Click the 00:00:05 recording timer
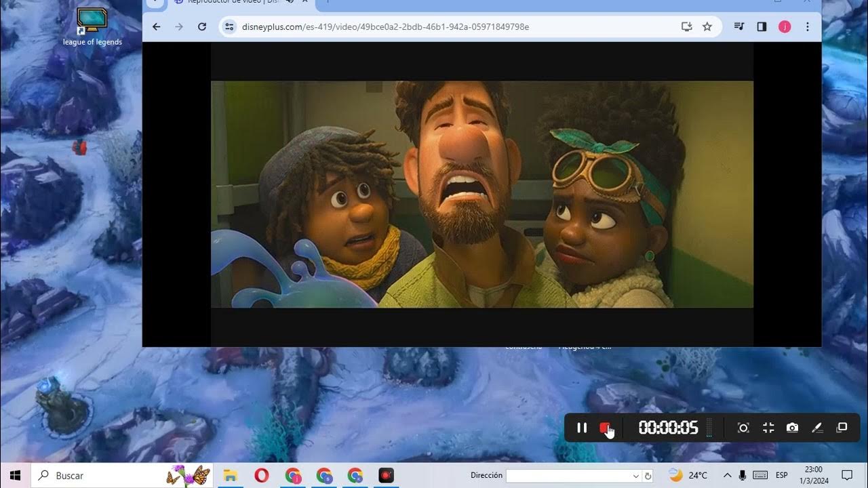Viewport: 868px width, 488px height. coord(668,428)
